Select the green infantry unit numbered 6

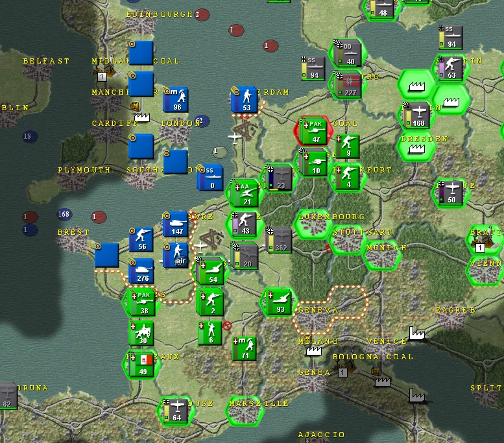click(x=210, y=333)
